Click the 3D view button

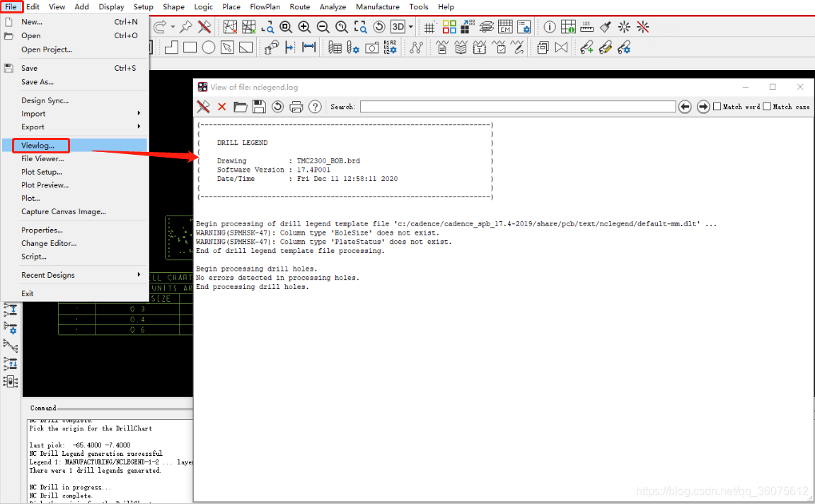coord(398,27)
